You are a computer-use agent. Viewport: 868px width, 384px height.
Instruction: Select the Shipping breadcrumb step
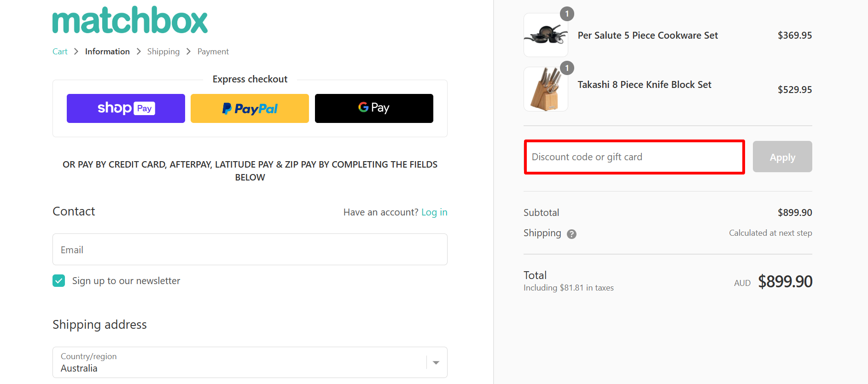(163, 51)
